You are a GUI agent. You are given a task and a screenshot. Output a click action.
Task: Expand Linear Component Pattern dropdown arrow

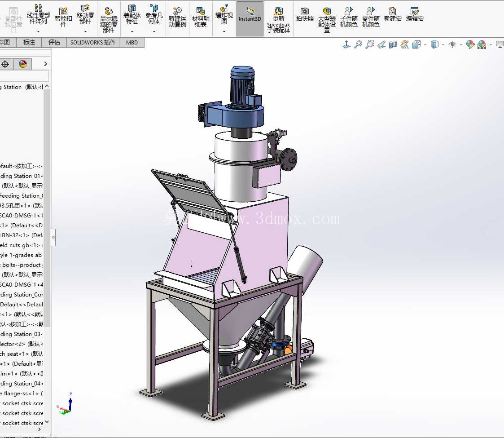point(38,31)
